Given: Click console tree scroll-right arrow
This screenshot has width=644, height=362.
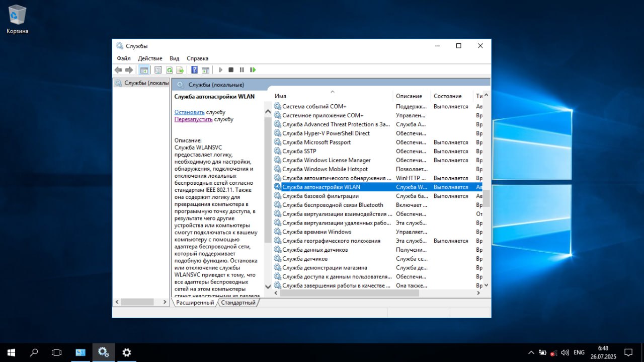Looking at the screenshot, I should 165,302.
